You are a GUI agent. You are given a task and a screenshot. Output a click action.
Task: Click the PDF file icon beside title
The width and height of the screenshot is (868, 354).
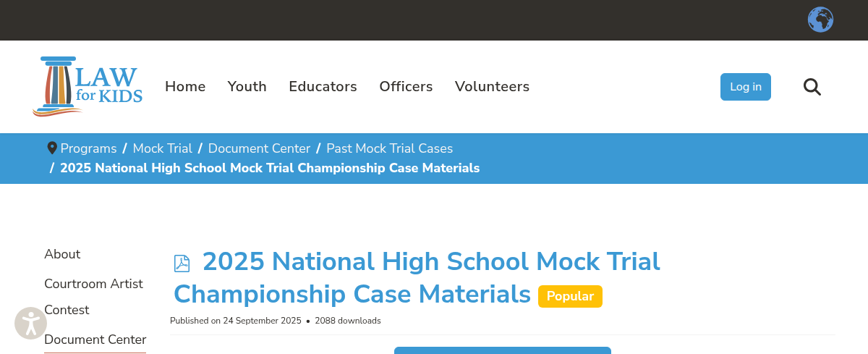(x=182, y=264)
